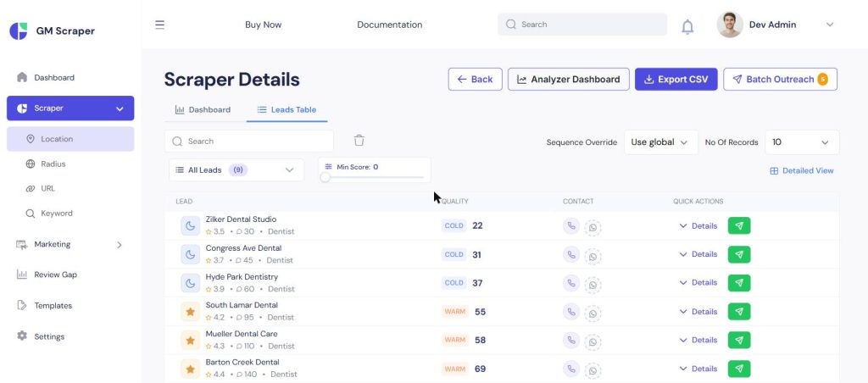This screenshot has height=383, width=868.
Task: Focus the leads table Search field
Action: coord(249,142)
